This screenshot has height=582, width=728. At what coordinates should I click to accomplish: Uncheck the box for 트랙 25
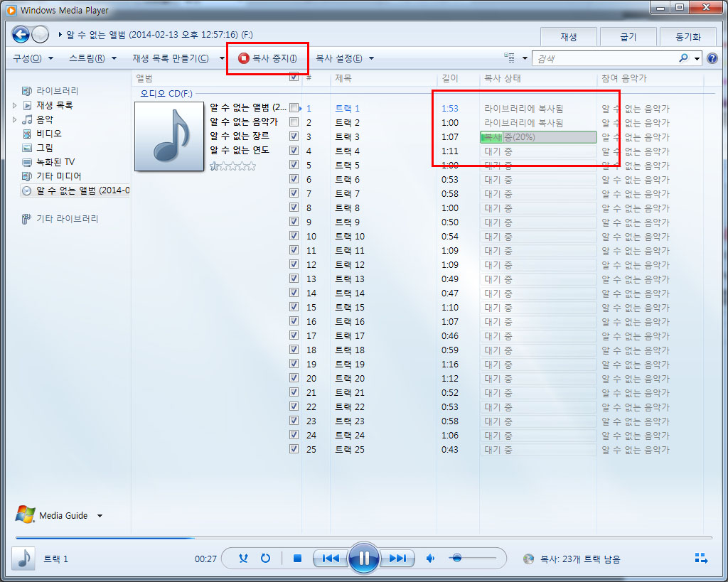294,449
